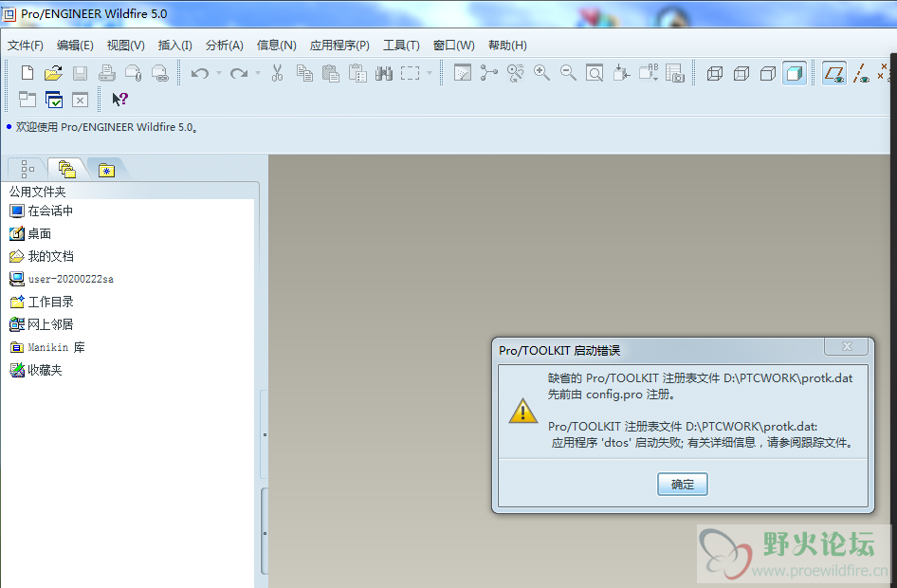Open the 插入(I) menu
Screen dimensions: 897x588
(175, 46)
